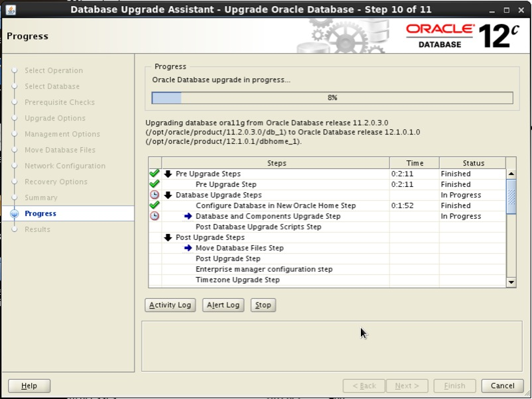Select the Results step in sidebar
Image resolution: width=532 pixels, height=399 pixels.
point(37,229)
